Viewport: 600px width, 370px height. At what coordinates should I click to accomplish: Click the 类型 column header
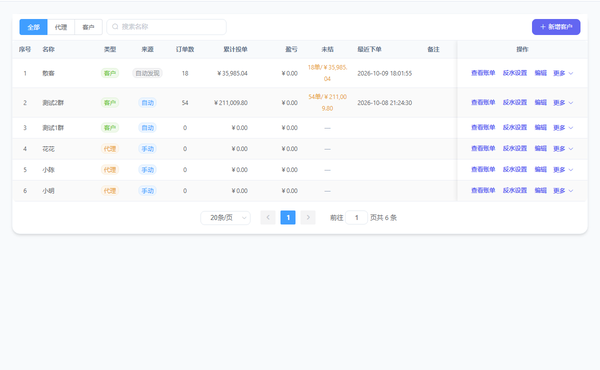[x=110, y=49]
